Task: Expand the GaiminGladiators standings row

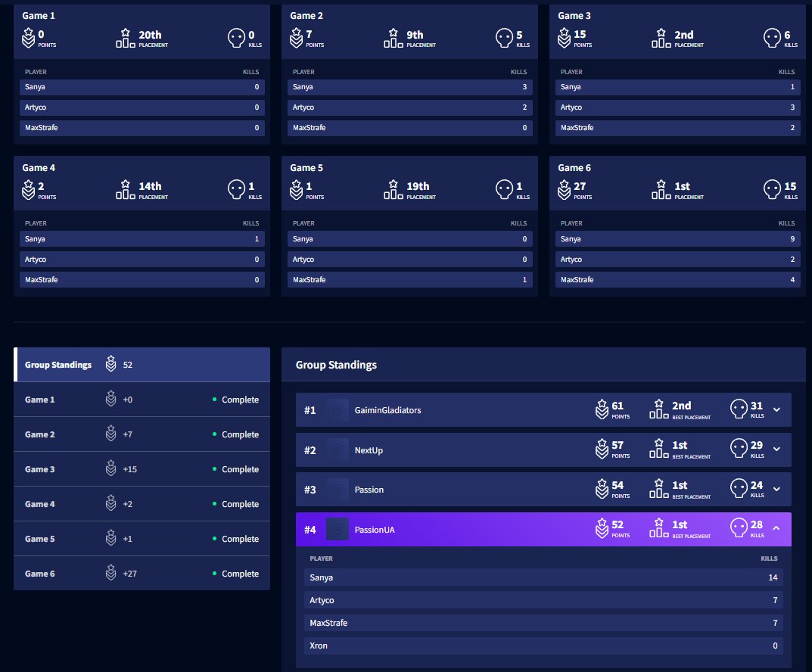Action: pyautogui.click(x=776, y=409)
